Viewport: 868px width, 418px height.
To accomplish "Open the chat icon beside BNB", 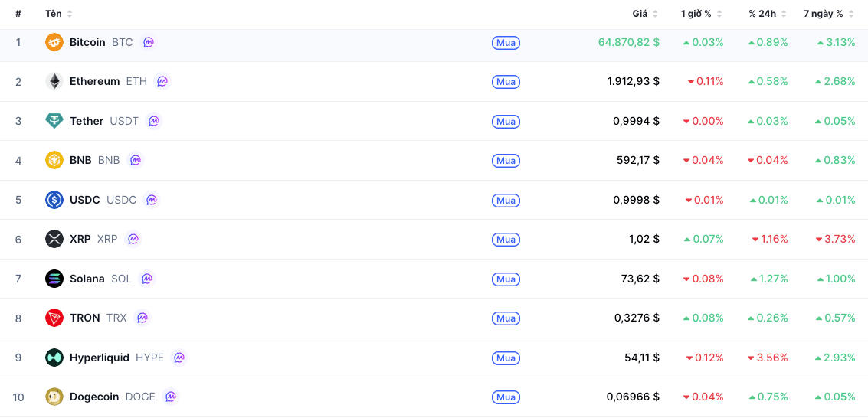I will [135, 160].
